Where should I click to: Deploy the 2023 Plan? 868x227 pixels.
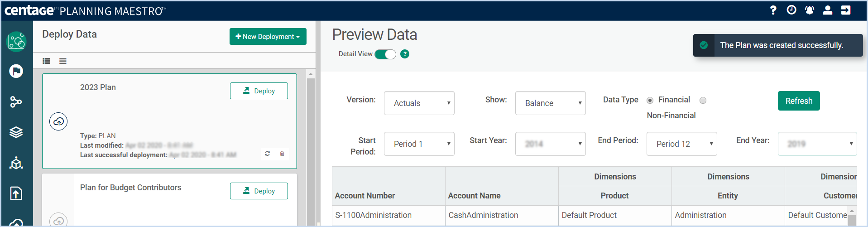pyautogui.click(x=259, y=91)
